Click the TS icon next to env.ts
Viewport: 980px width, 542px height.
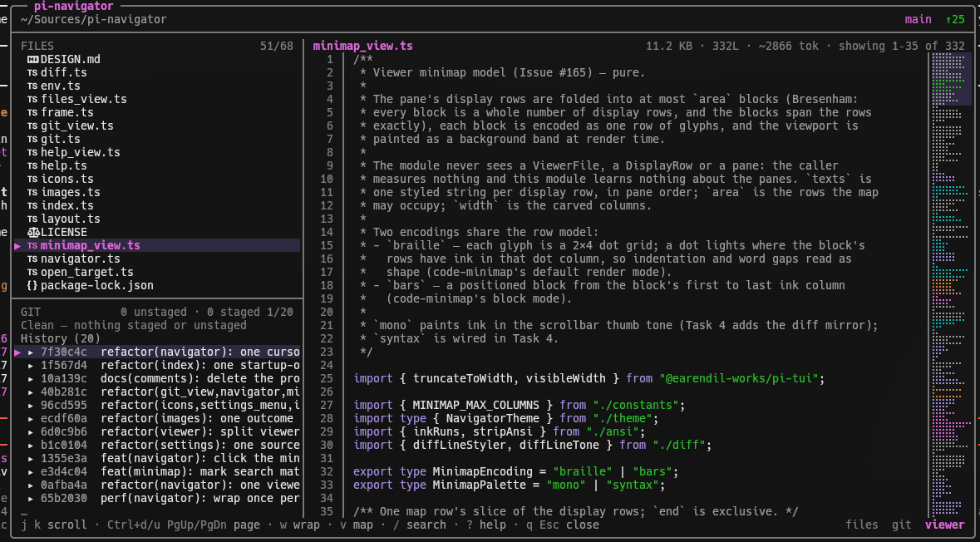point(32,86)
